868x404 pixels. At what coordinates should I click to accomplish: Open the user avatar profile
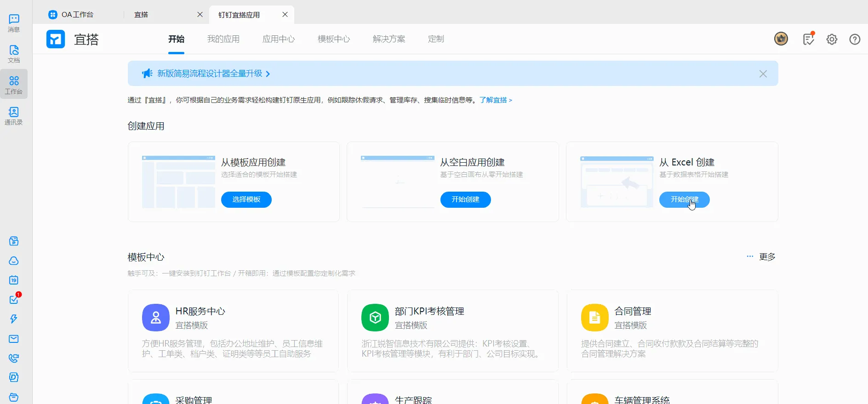(781, 39)
